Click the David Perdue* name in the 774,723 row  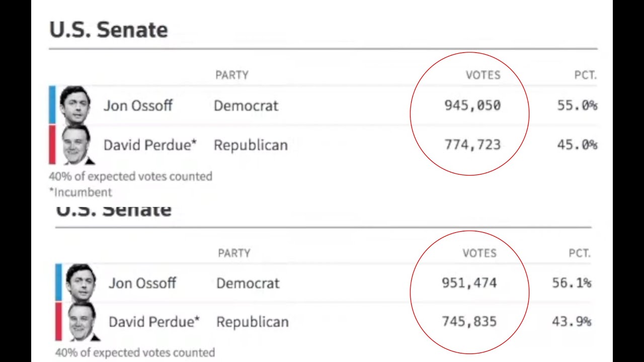150,145
